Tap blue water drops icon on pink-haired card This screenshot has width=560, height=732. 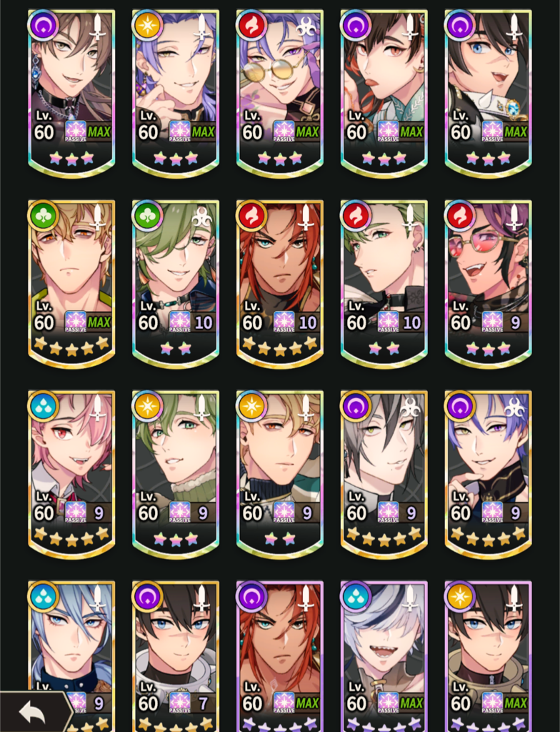[44, 406]
